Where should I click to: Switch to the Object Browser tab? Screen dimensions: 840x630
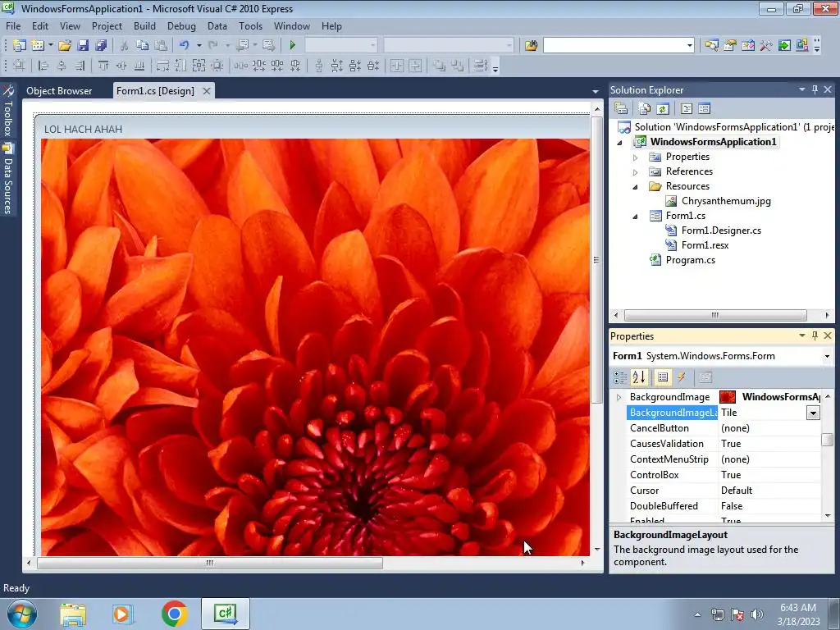click(x=59, y=91)
